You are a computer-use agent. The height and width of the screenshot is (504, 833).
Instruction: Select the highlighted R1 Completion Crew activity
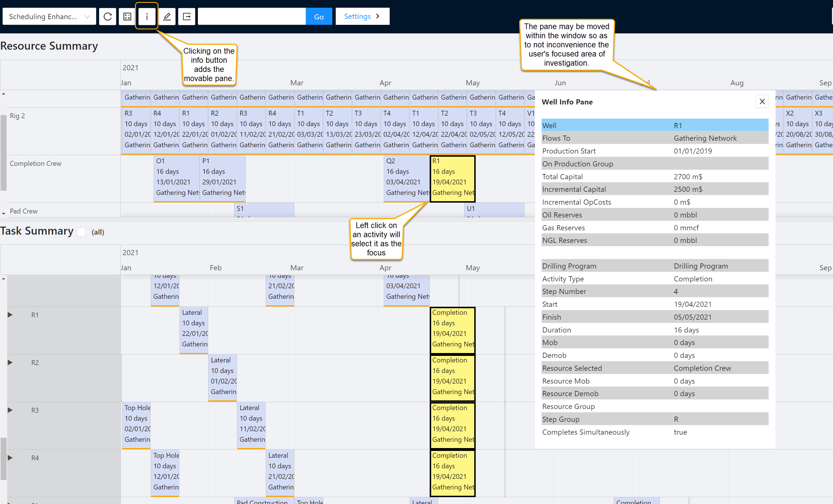coord(452,178)
